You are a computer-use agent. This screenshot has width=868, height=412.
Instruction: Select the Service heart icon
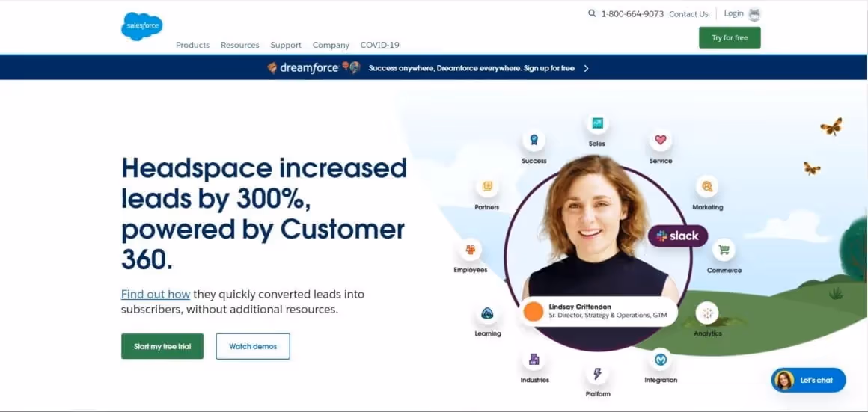click(x=661, y=140)
